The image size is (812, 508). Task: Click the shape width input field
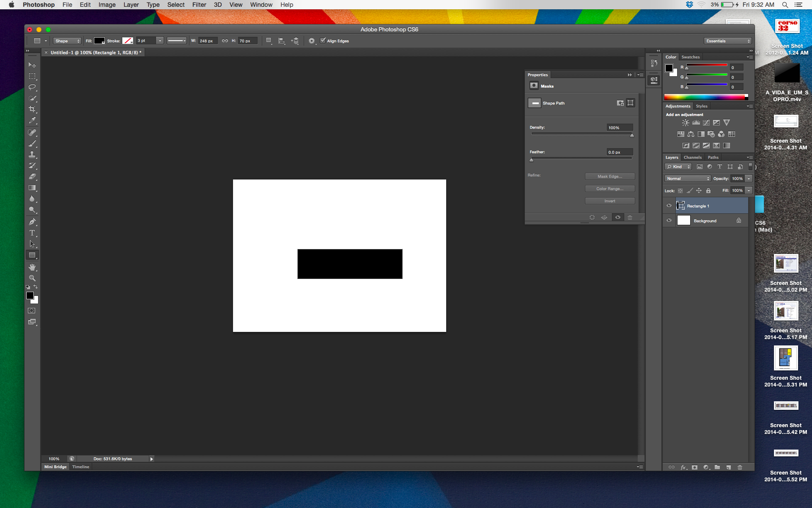pyautogui.click(x=208, y=41)
